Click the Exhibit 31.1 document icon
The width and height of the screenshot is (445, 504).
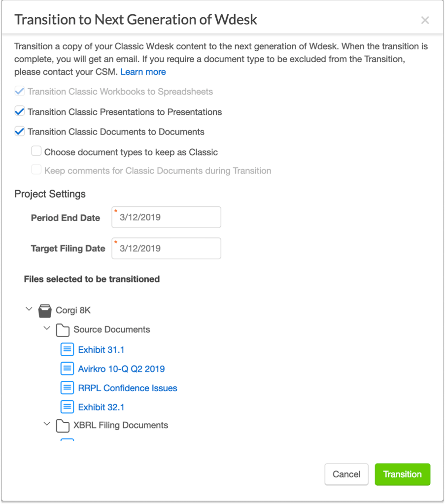pyautogui.click(x=67, y=350)
